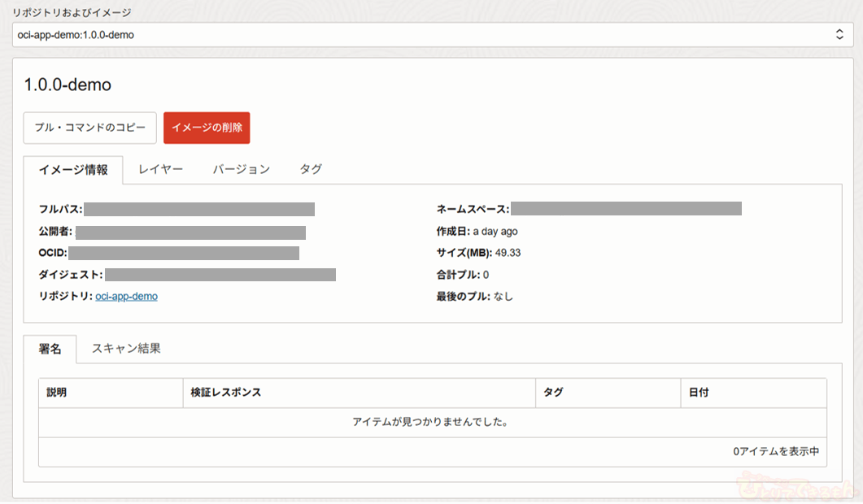
Task: Click the 1.0.0-demo image heading
Action: tap(68, 85)
